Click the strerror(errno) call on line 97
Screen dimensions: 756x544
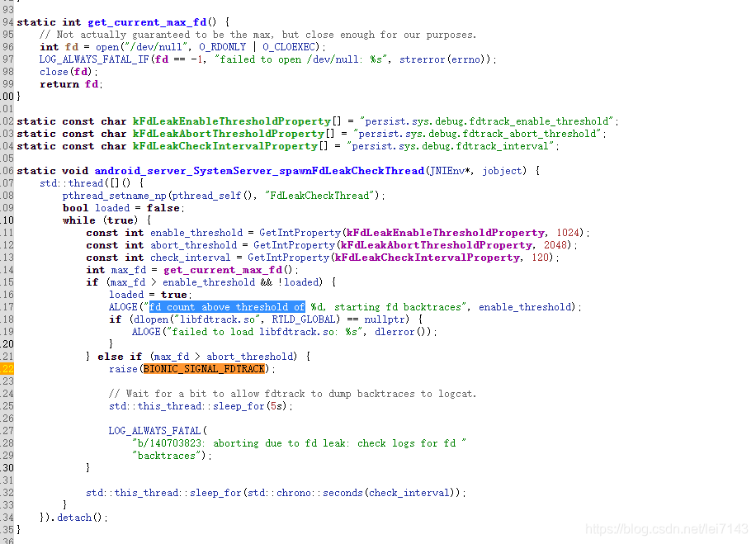pos(443,59)
